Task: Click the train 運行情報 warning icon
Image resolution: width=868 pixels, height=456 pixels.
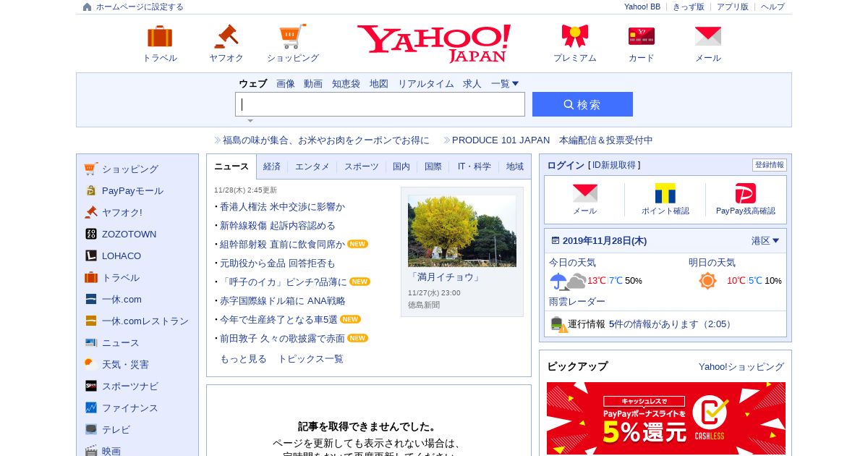Action: 558,324
